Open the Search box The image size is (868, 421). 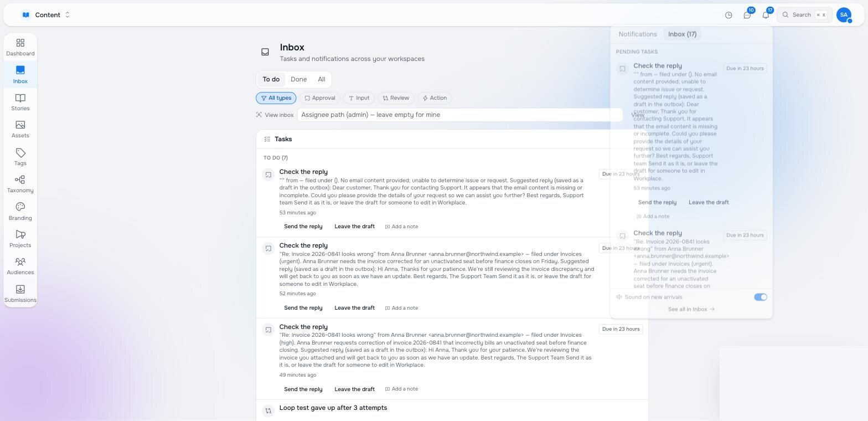point(804,15)
